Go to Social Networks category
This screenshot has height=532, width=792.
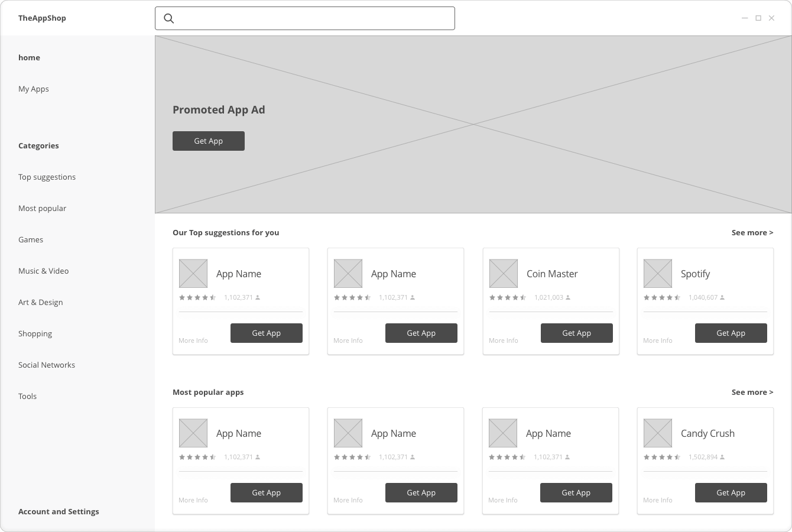[47, 365]
